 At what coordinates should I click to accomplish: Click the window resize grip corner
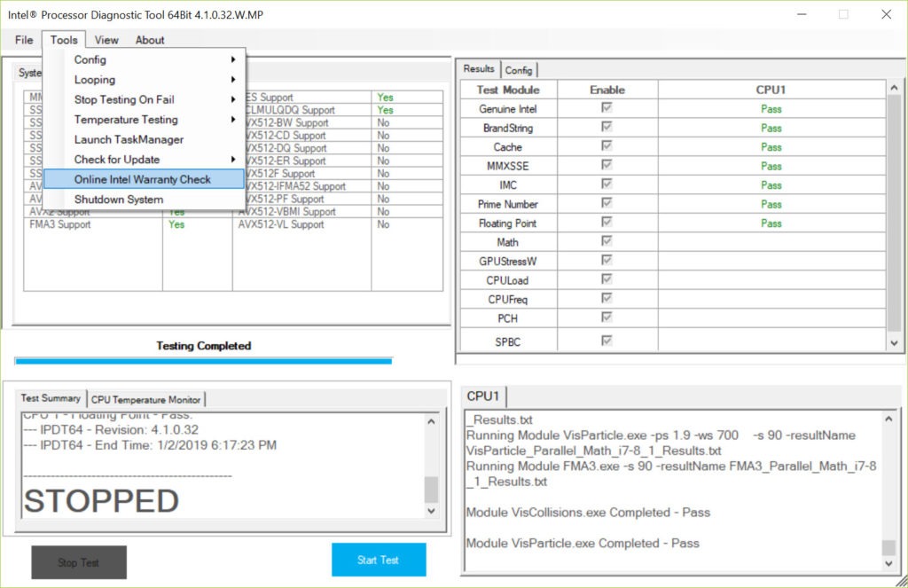click(902, 582)
